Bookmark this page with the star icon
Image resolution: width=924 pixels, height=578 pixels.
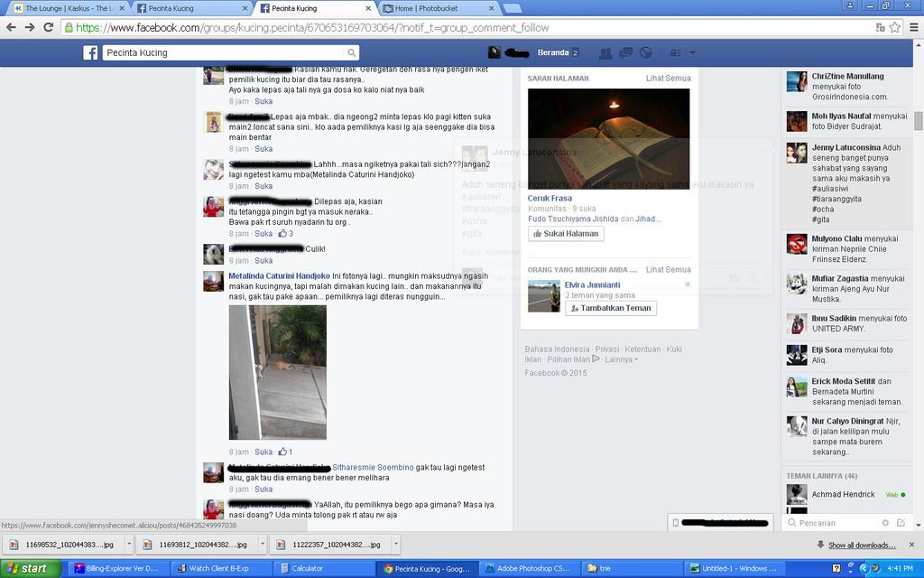(894, 27)
